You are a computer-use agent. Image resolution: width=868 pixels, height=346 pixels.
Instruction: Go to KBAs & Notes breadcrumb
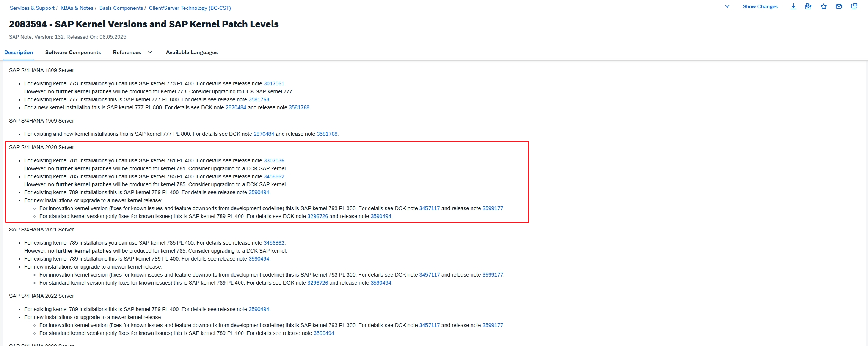(x=77, y=8)
